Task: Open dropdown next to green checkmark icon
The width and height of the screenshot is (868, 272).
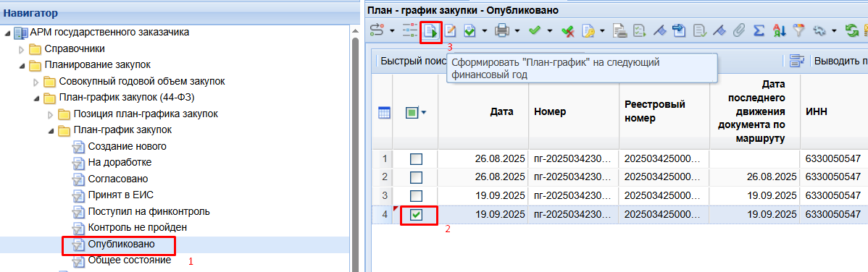Action: (x=550, y=32)
